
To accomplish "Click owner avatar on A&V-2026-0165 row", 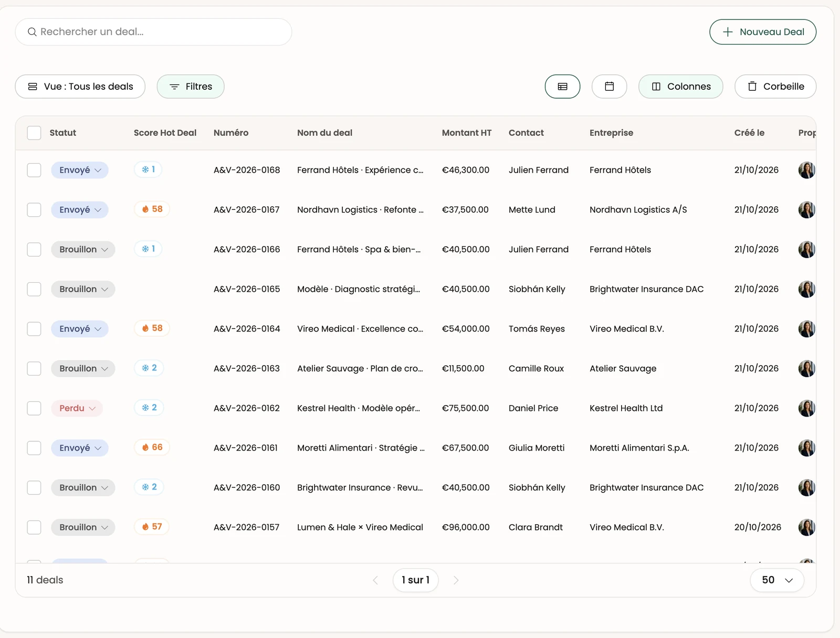I will pos(806,289).
